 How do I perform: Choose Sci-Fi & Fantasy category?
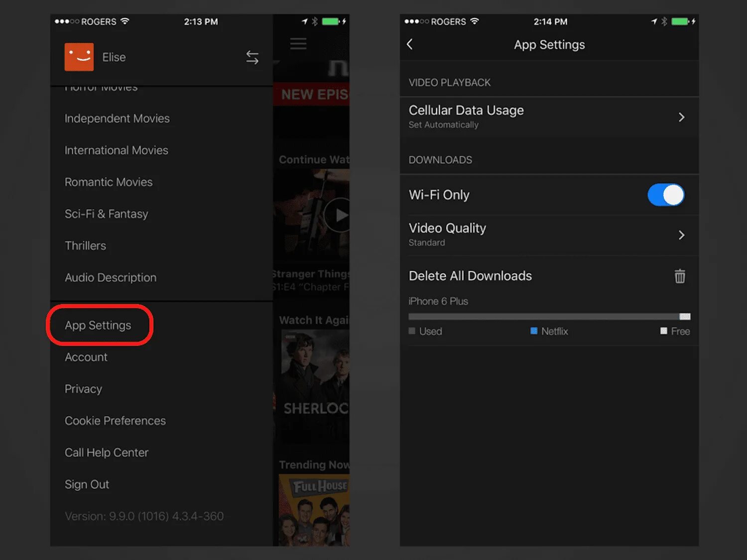pyautogui.click(x=107, y=214)
